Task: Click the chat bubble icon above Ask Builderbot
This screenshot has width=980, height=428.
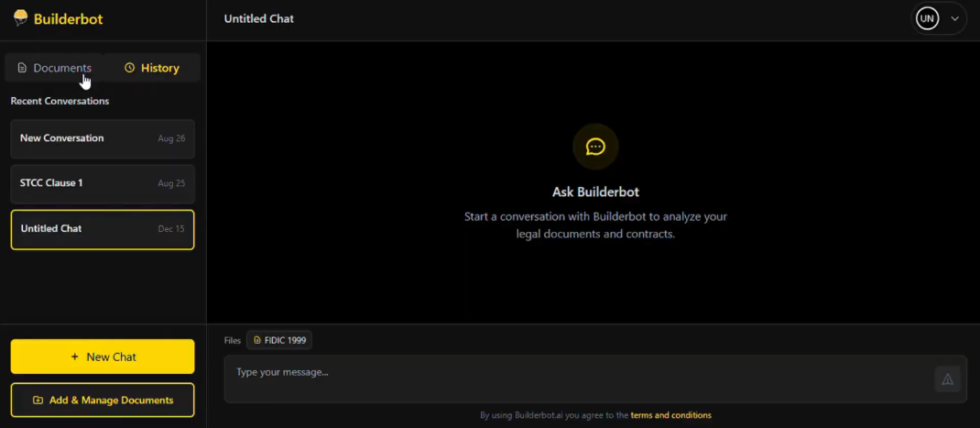Action: [x=595, y=147]
